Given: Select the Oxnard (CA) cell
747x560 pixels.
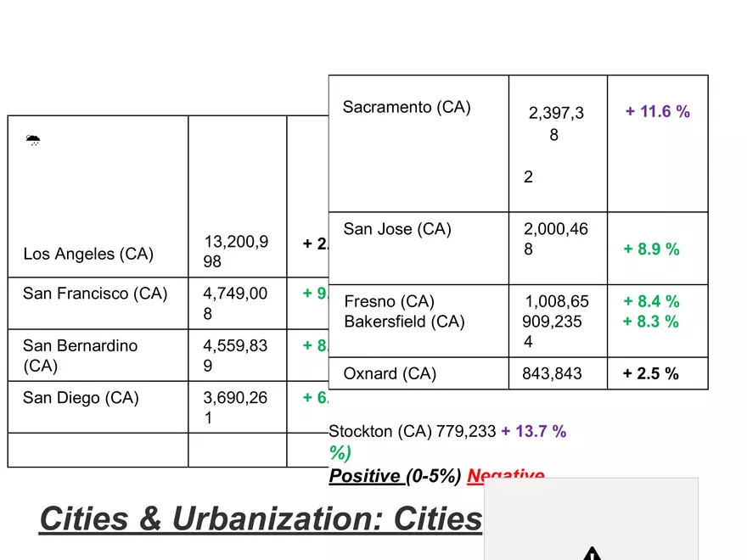Looking at the screenshot, I should point(418,373).
